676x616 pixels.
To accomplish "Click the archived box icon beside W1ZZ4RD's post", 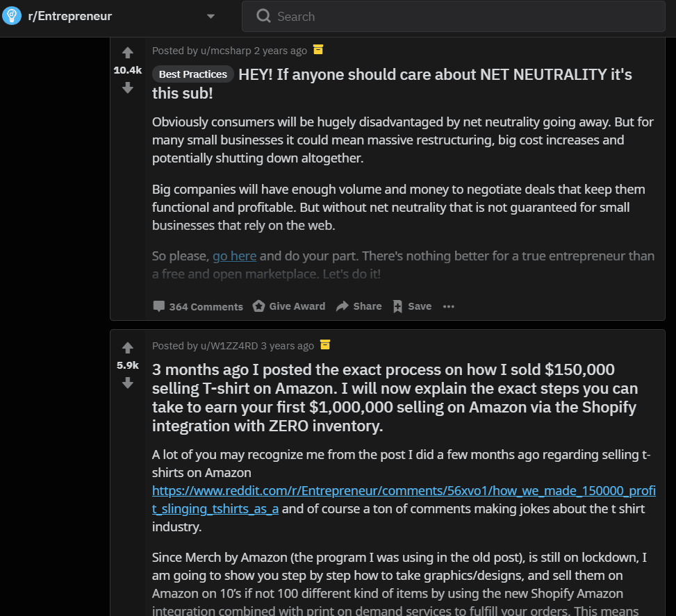I will [325, 344].
